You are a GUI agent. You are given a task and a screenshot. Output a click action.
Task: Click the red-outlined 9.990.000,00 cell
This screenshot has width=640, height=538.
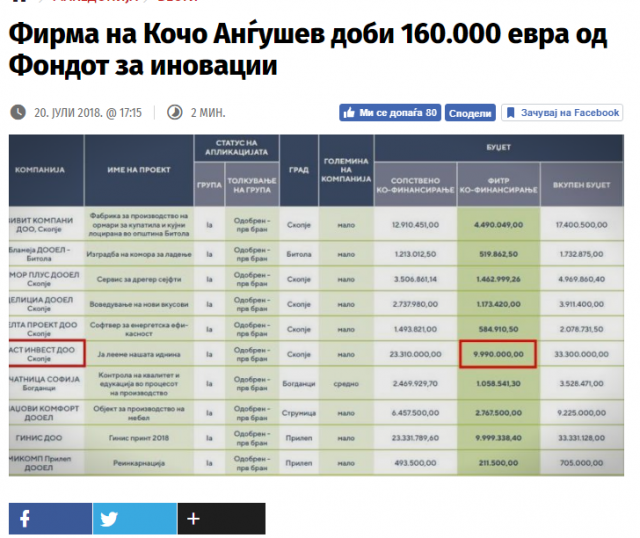497,353
